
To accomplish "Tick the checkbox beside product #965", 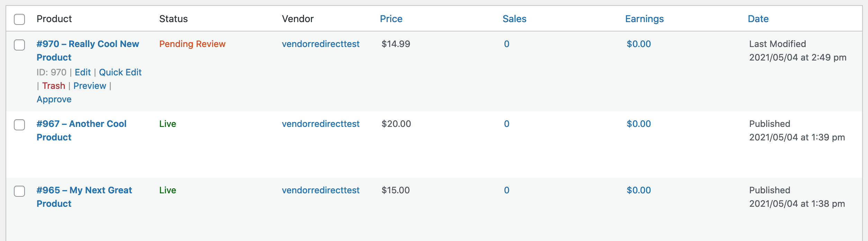I will click(x=19, y=191).
